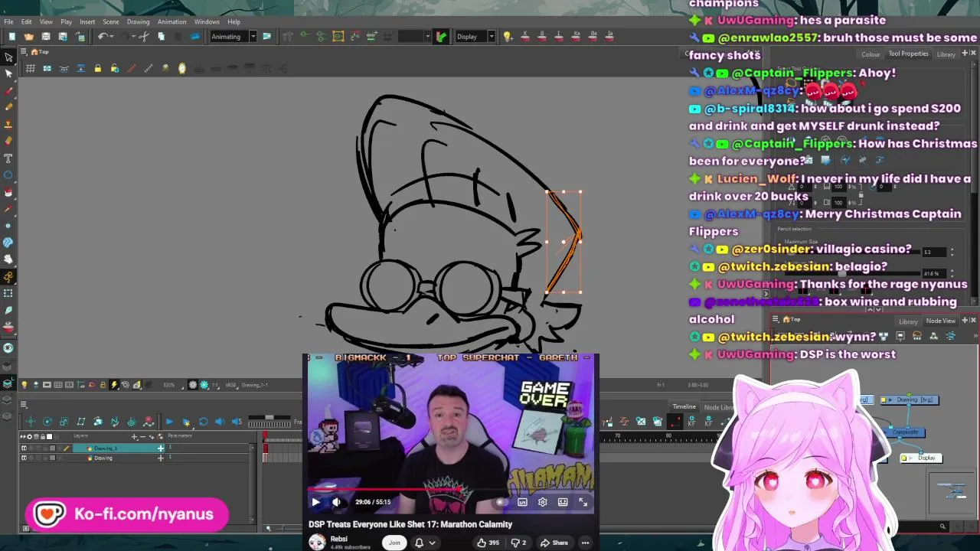Click the Drawing node in Node View
Image resolution: width=980 pixels, height=551 pixels.
tap(909, 399)
